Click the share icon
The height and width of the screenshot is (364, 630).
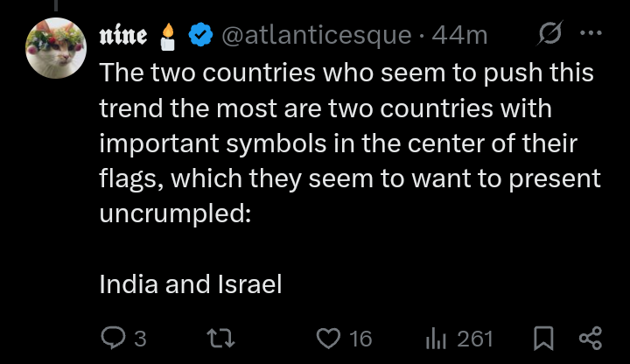[x=591, y=339]
